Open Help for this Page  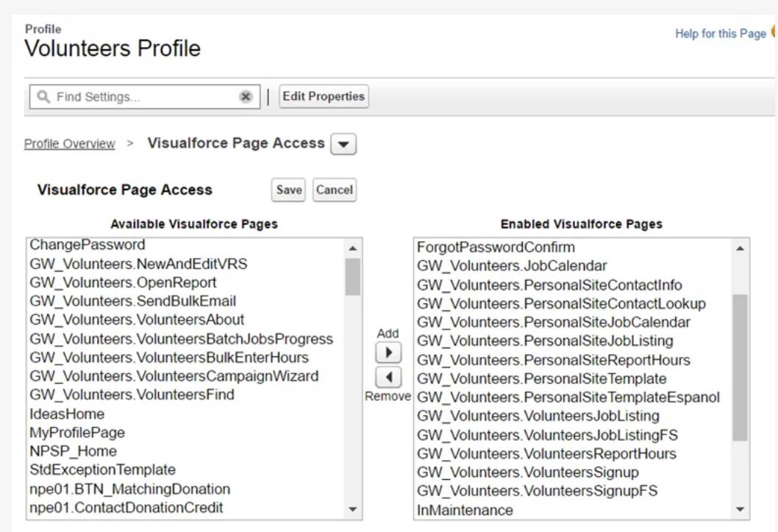(x=721, y=34)
